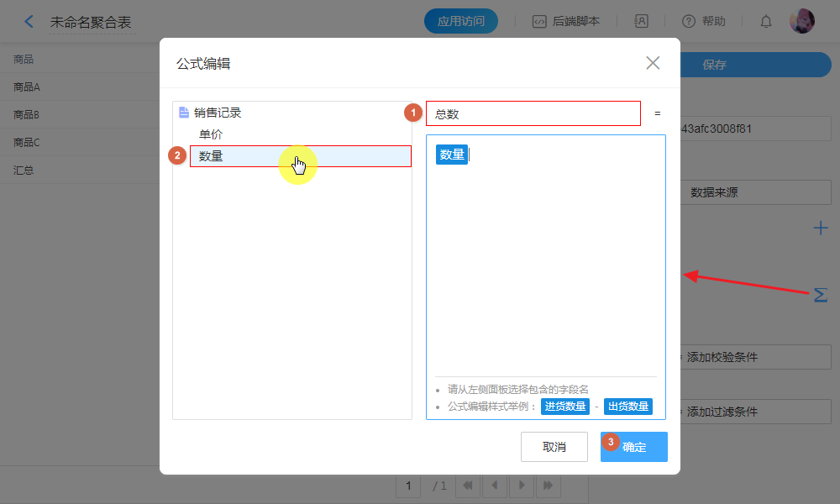Click the back arrow icon
The height and width of the screenshot is (504, 840).
tap(29, 22)
